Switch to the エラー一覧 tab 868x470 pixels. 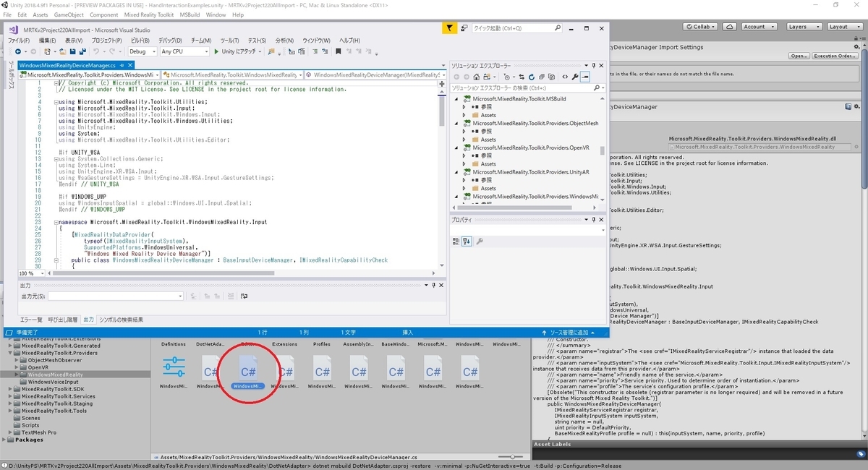point(31,320)
